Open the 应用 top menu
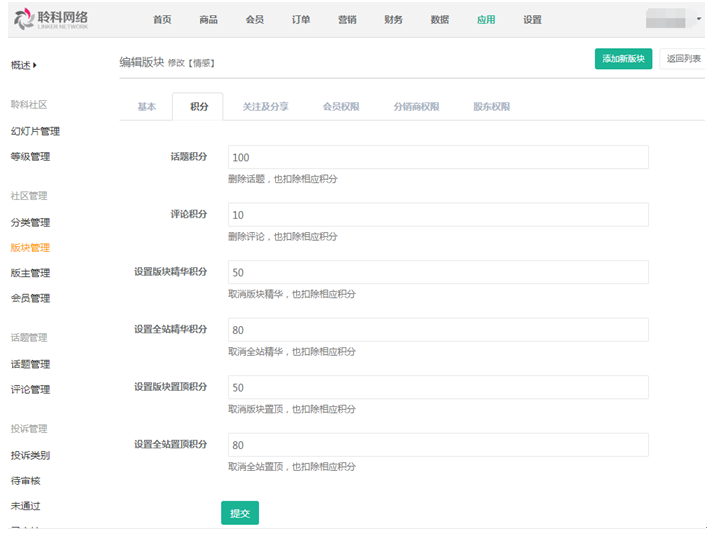This screenshot has width=707, height=533. pos(485,20)
